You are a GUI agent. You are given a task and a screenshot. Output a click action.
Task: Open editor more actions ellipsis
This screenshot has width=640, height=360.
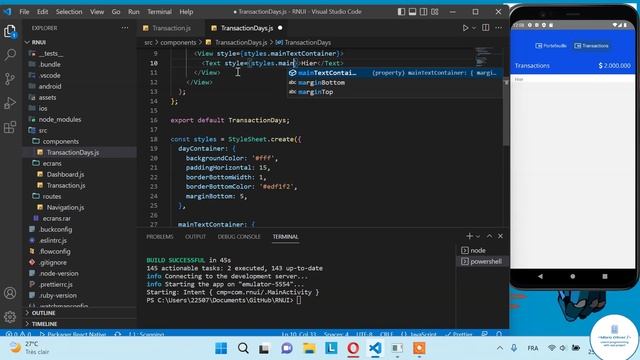pyautogui.click(x=498, y=28)
